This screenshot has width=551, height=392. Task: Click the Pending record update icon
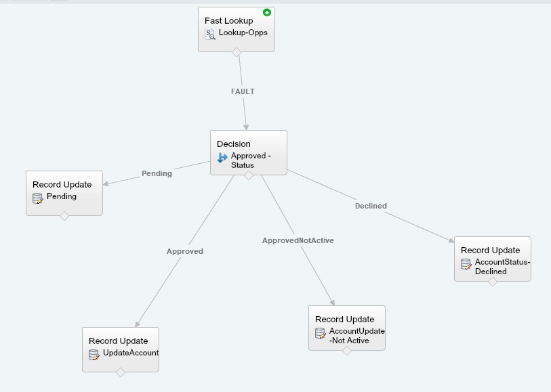click(38, 198)
